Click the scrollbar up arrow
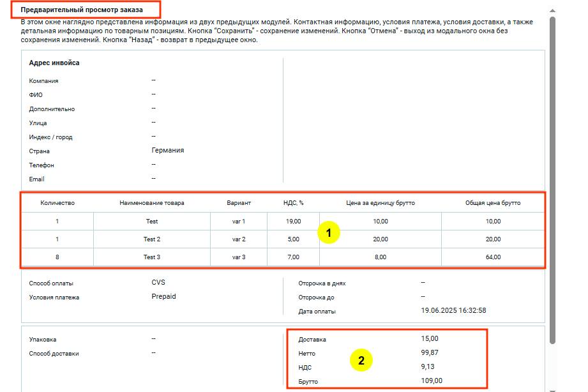588x392 pixels. point(552,11)
